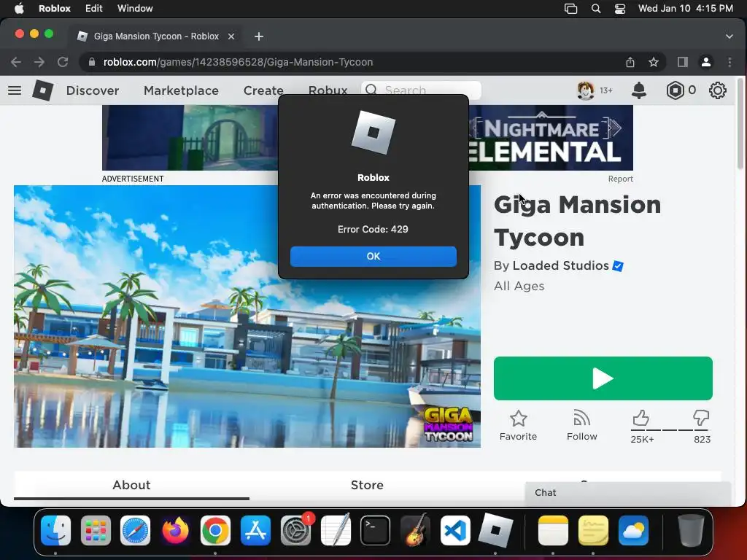Open the Chrome profile icon
747x560 pixels.
point(706,62)
